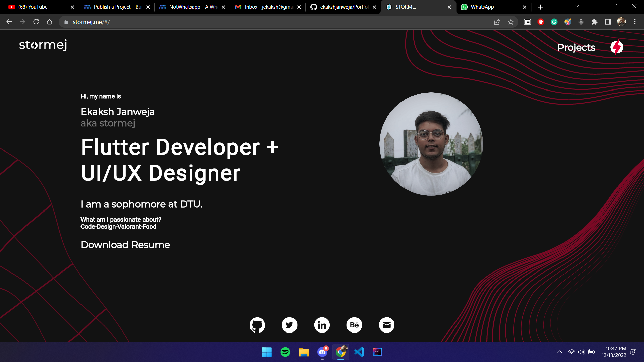644x362 pixels.
Task: Open the Windows Start menu
Action: [267, 352]
